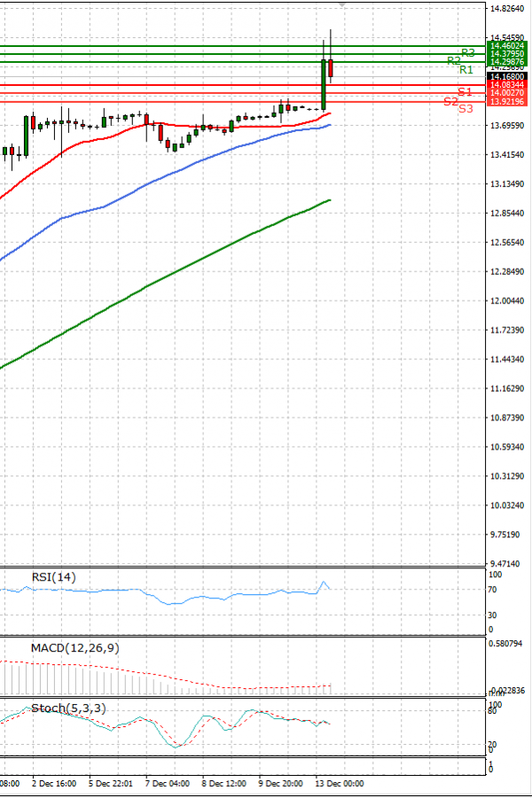The image size is (532, 798).
Task: Click the 5 Dec 22:01 time label
Action: 111,783
